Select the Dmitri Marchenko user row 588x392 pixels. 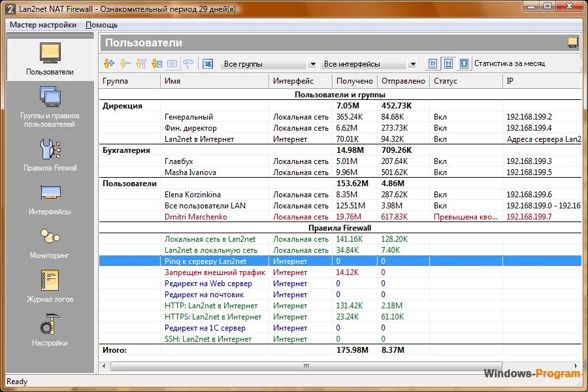coord(340,217)
